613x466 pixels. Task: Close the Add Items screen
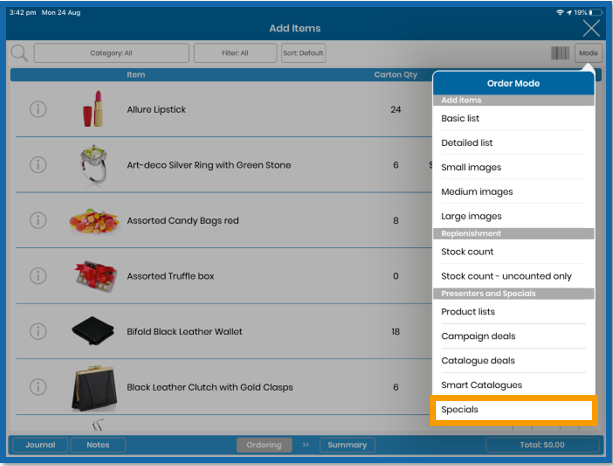point(591,28)
